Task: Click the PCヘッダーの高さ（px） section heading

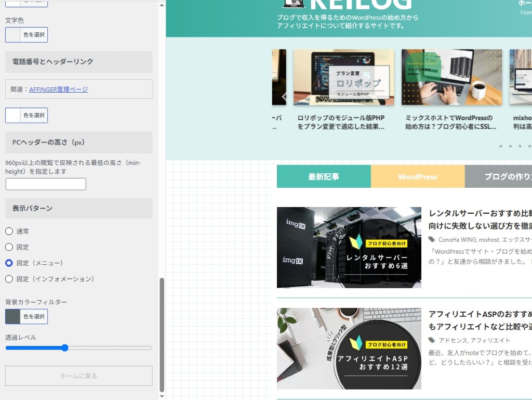Action: (x=79, y=143)
